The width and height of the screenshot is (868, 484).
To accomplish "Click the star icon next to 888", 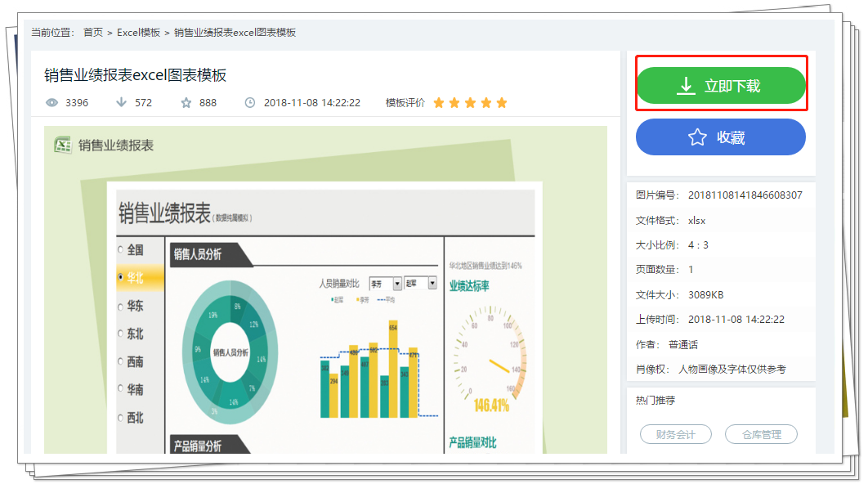I will (x=186, y=101).
